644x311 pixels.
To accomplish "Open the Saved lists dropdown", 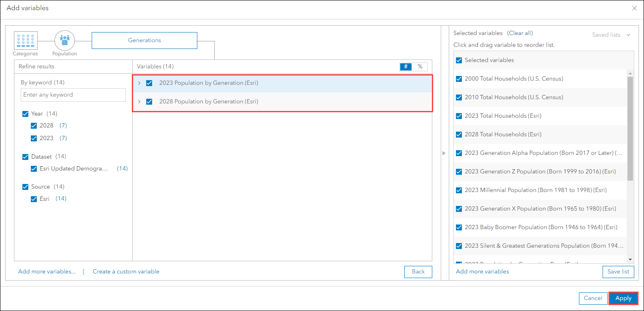I will pos(611,35).
